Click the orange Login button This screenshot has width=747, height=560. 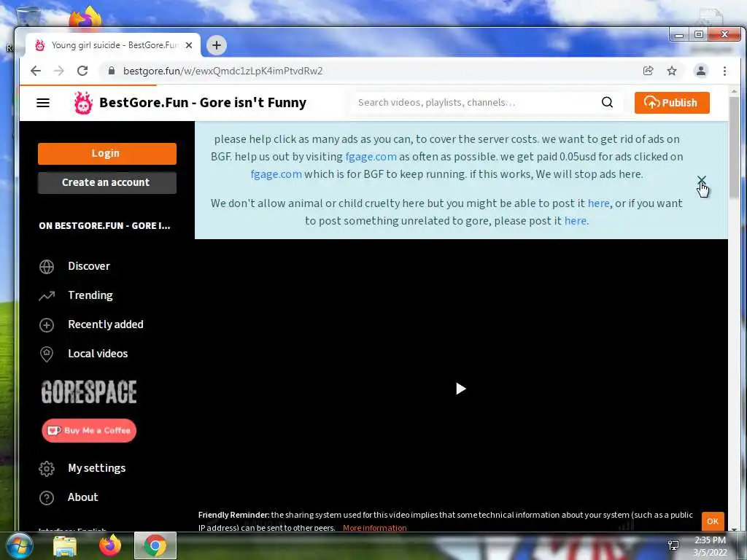[107, 153]
